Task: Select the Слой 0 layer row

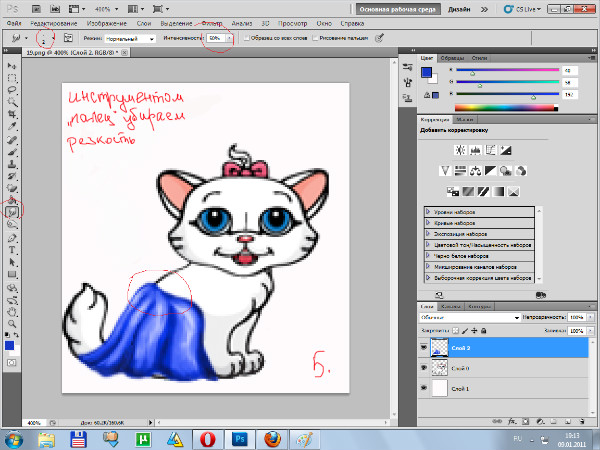Action: pos(504,368)
